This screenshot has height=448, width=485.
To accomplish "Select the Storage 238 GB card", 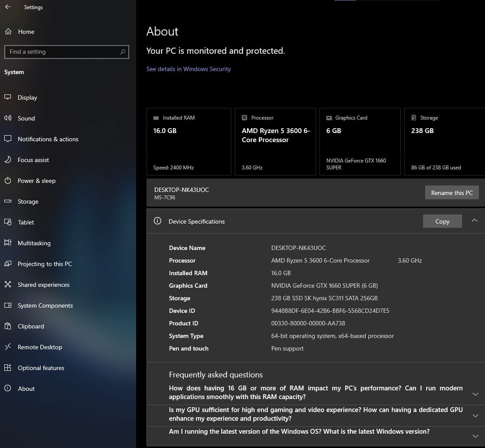I will [x=445, y=142].
